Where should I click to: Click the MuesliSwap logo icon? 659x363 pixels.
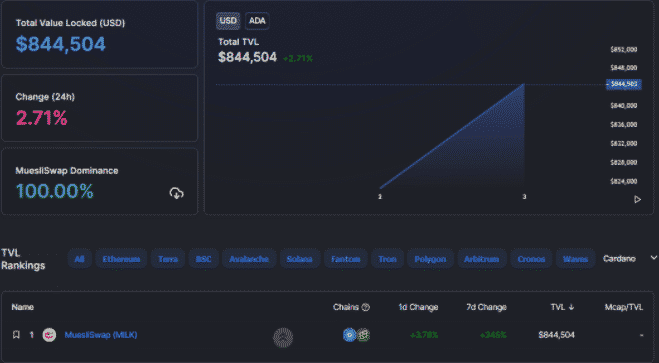coord(49,335)
